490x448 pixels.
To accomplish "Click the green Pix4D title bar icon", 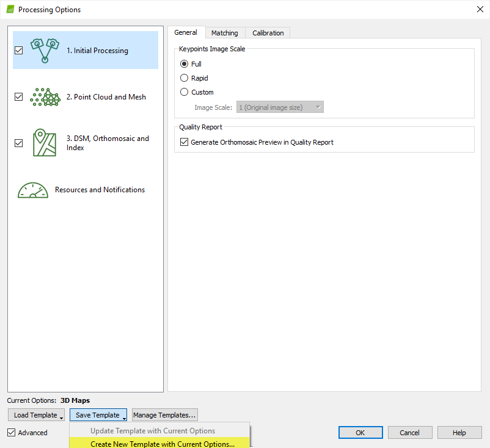I will [x=10, y=10].
